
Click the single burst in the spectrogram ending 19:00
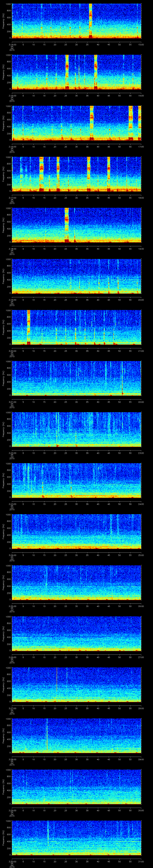click(x=67, y=225)
